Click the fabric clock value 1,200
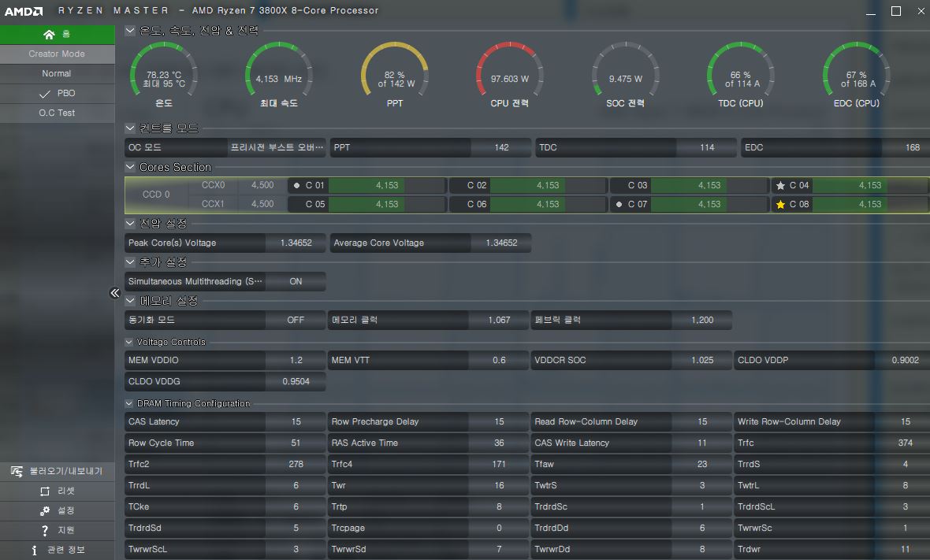 (x=702, y=320)
